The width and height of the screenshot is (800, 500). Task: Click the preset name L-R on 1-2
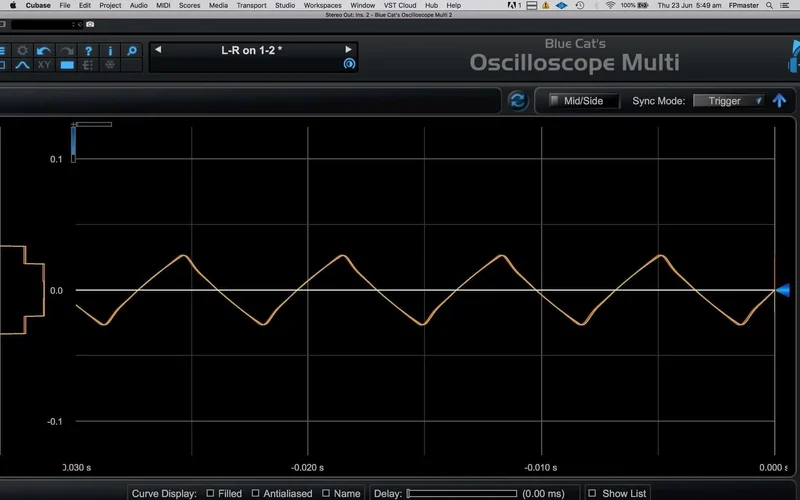click(x=252, y=49)
